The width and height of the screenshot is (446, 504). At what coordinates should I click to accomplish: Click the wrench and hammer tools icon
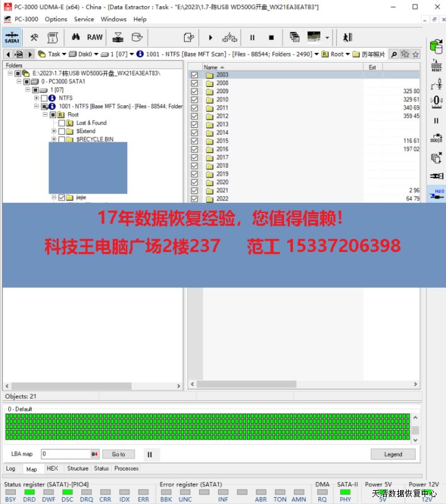[34, 37]
